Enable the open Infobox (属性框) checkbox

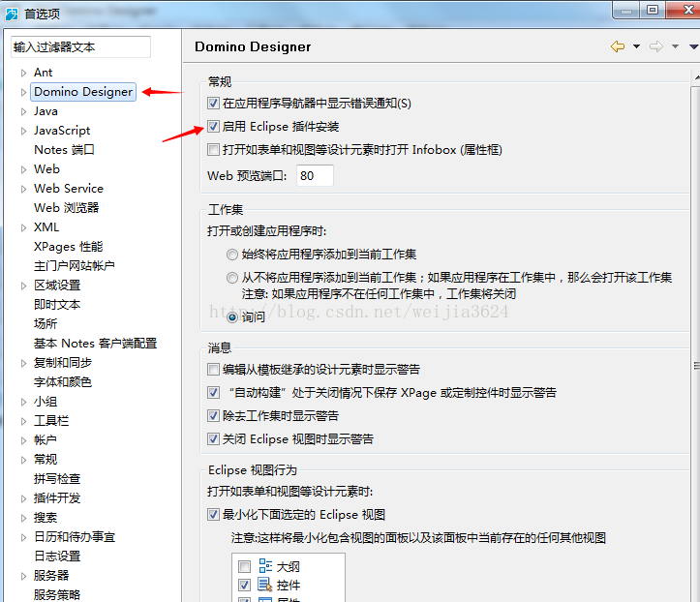213,149
